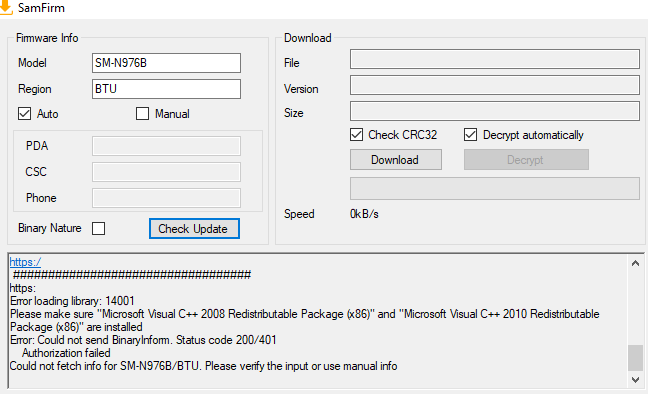This screenshot has width=648, height=394.
Task: Click 'Error loading library: 14001' log line
Action: pyautogui.click(x=72, y=301)
